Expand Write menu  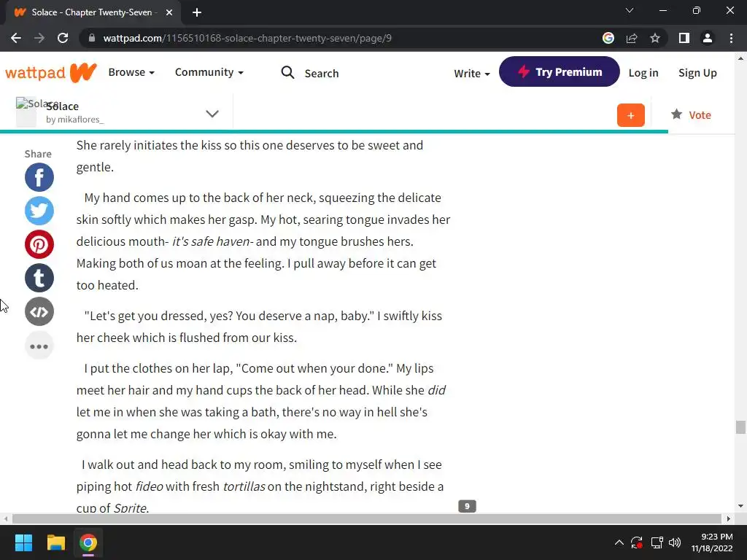[472, 74]
